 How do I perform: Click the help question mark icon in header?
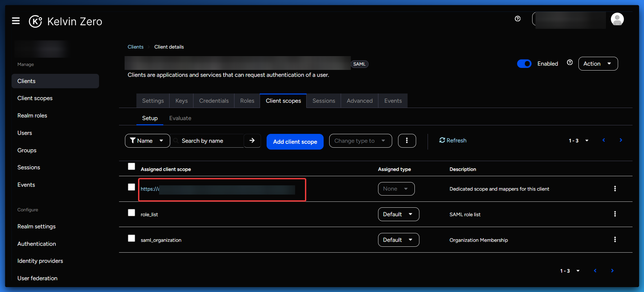(517, 19)
